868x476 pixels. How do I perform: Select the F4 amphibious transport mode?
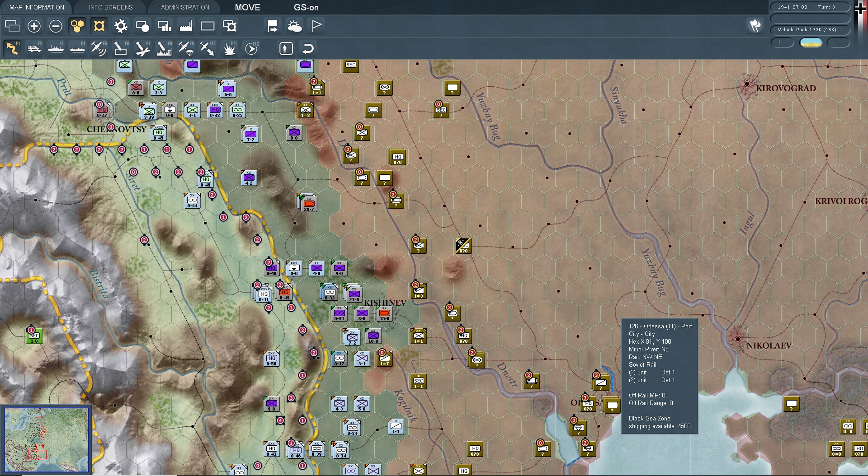tap(78, 48)
